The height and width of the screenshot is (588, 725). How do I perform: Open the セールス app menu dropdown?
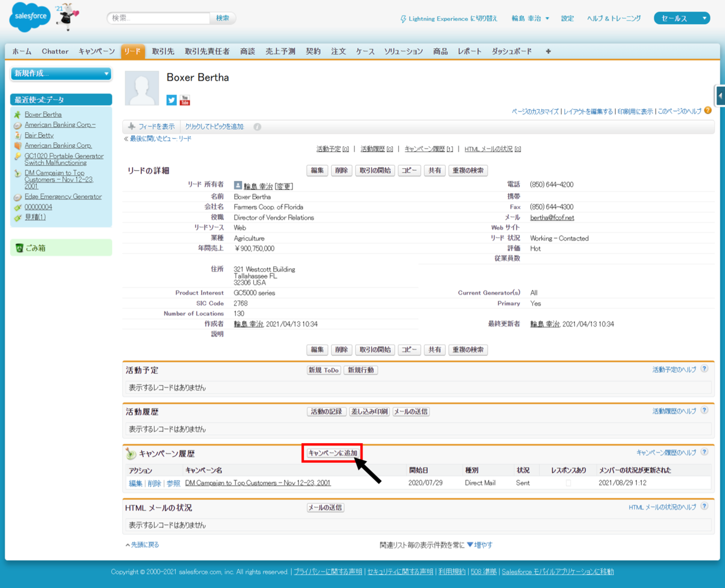[681, 19]
